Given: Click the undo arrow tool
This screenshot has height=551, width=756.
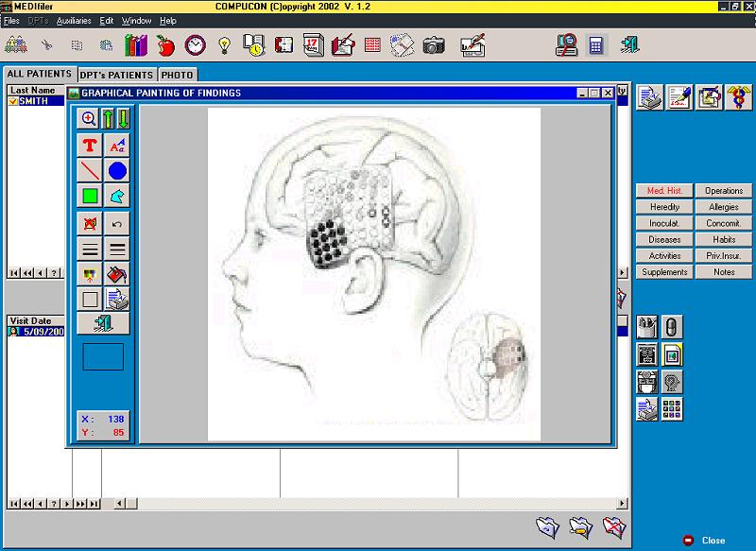Looking at the screenshot, I should pyautogui.click(x=117, y=224).
